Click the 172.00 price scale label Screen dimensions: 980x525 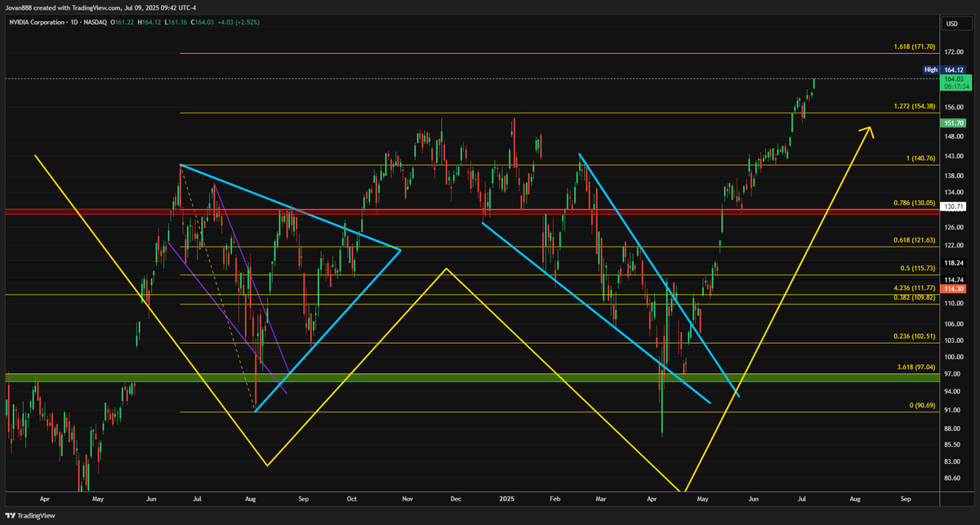(955, 51)
